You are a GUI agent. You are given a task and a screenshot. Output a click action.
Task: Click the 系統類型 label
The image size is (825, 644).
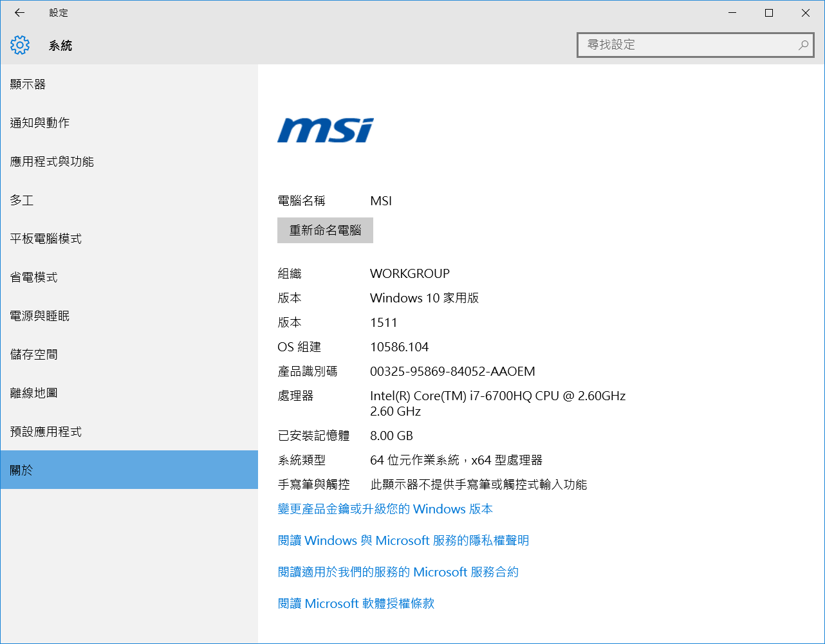point(301,460)
